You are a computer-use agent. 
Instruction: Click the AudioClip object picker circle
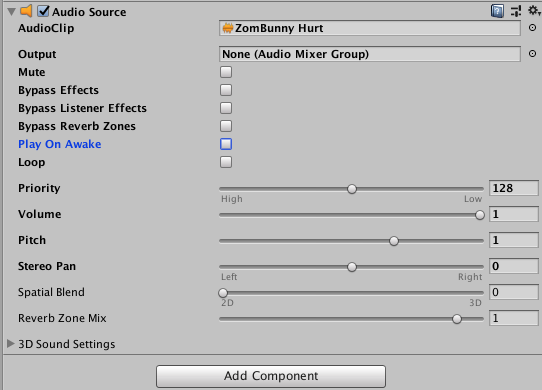532,28
